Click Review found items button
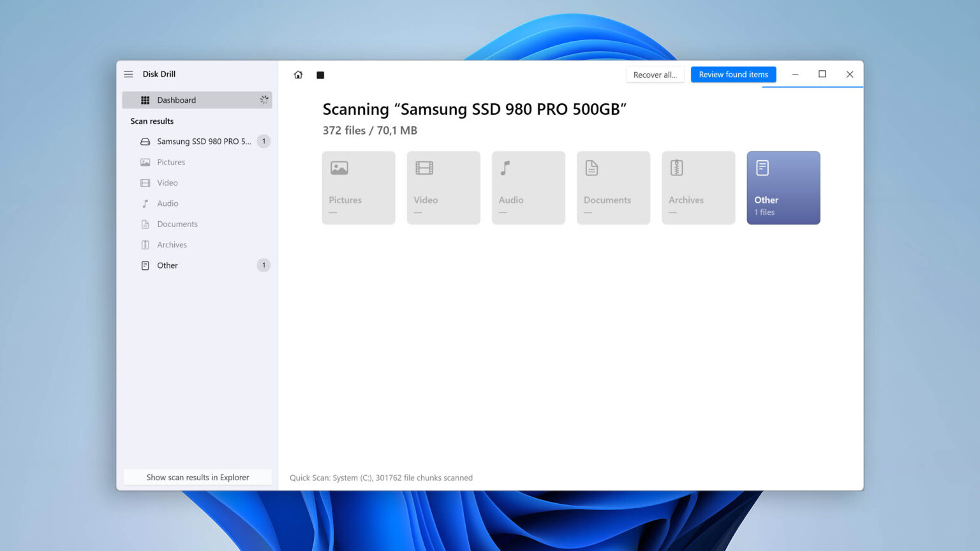The image size is (980, 551). tap(733, 75)
